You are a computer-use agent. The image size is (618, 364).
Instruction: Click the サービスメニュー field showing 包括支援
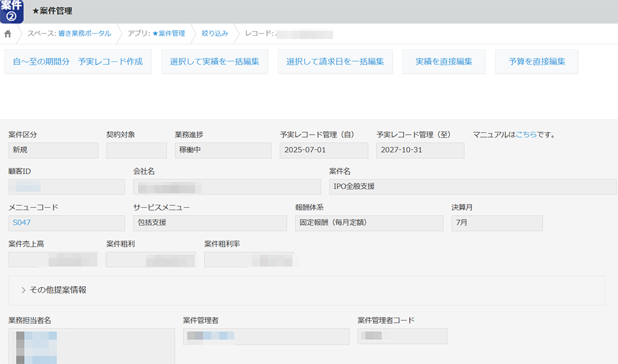(x=210, y=222)
